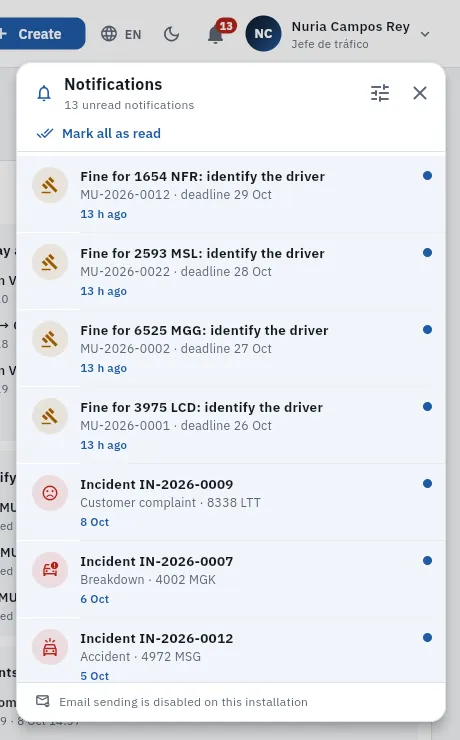
Task: Click gavel icon of 6525 MGG fine
Action: point(50,339)
